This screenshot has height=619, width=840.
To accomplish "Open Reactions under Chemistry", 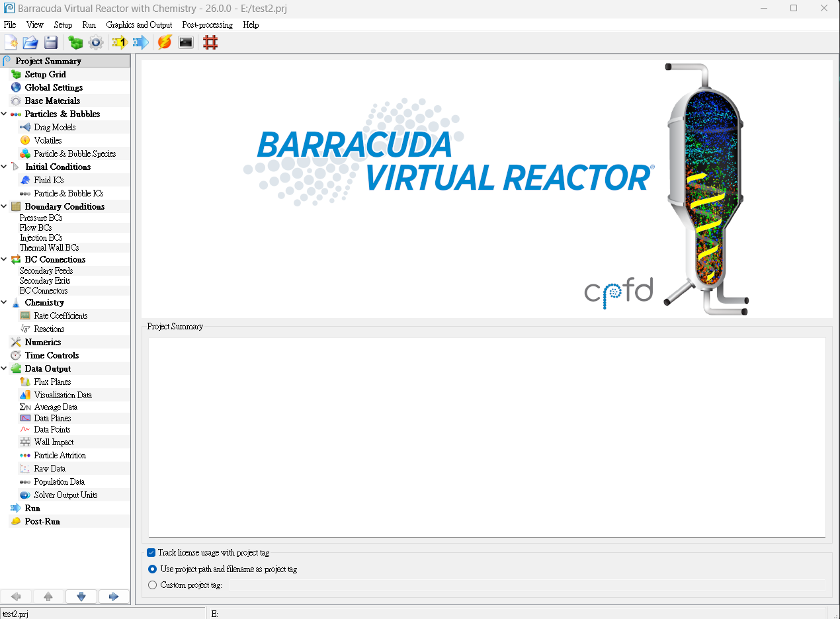I will tap(49, 329).
